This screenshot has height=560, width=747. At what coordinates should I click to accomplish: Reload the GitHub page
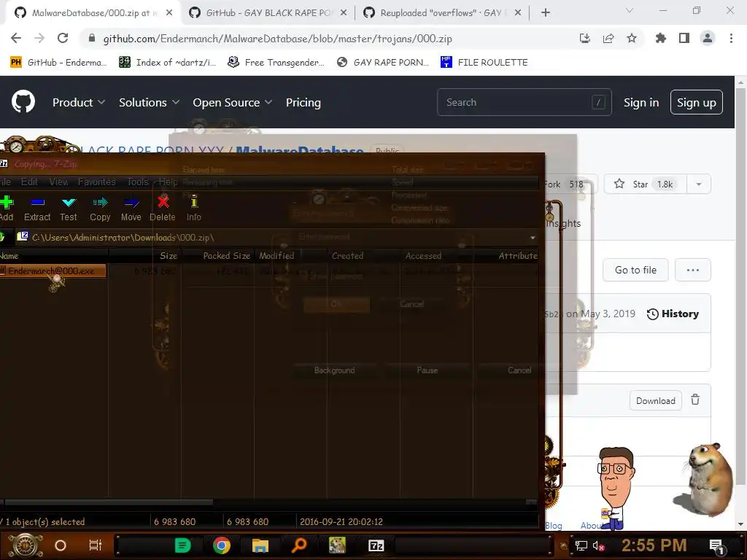coord(63,39)
